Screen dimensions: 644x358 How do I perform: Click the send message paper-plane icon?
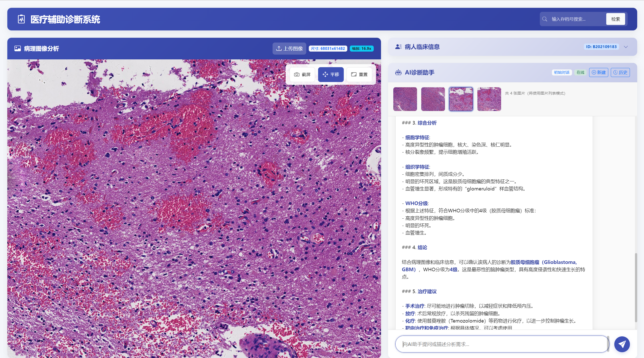pyautogui.click(x=622, y=344)
